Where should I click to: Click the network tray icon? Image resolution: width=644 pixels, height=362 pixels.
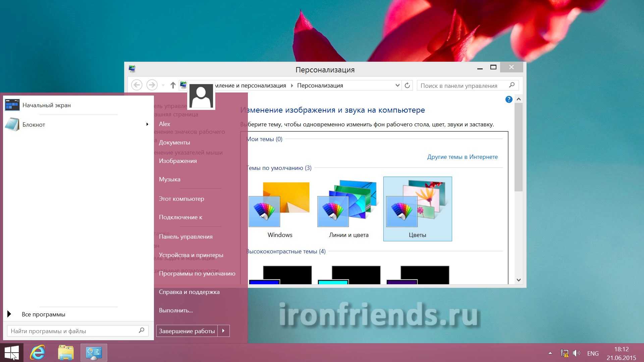(564, 353)
